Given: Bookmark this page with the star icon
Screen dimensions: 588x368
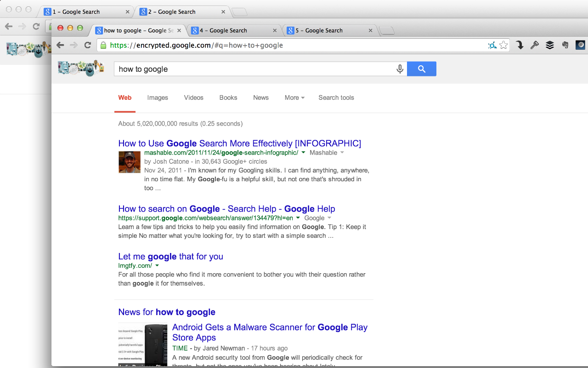Looking at the screenshot, I should click(x=503, y=45).
